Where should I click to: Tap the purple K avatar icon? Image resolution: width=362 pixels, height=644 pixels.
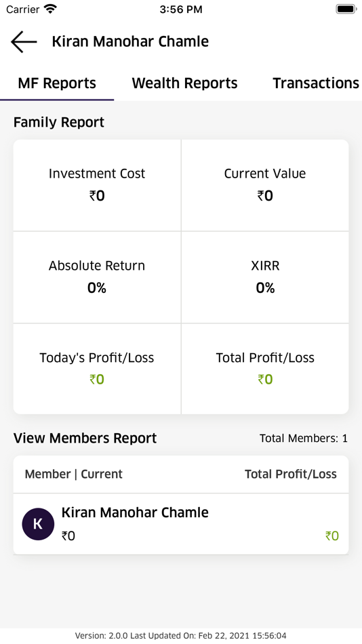tap(38, 524)
